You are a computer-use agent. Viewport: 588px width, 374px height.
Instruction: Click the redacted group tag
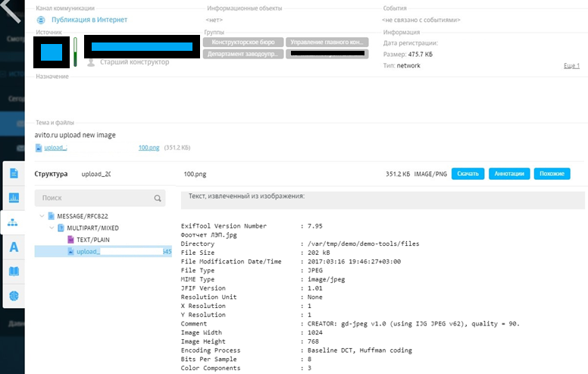coord(327,54)
